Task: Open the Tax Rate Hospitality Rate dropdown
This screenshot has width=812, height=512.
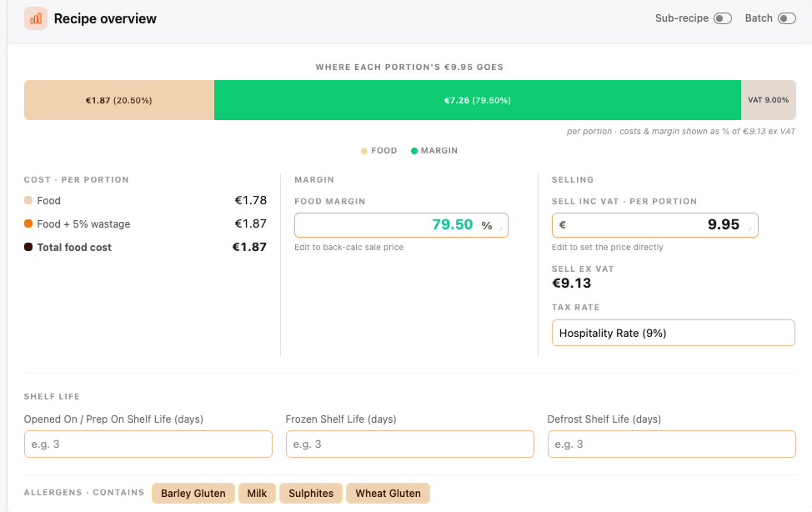Action: point(674,333)
